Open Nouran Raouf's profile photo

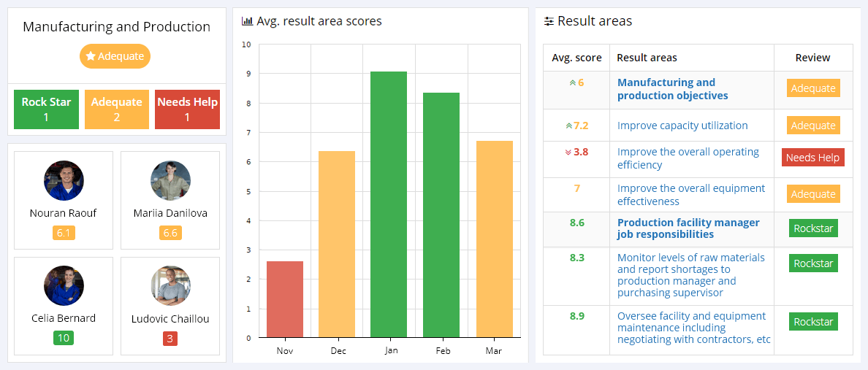64,181
